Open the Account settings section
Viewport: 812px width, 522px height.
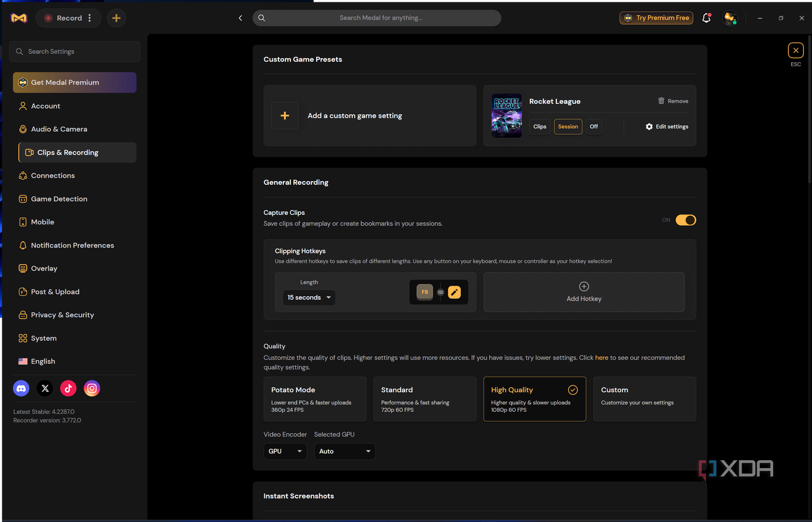(x=75, y=106)
